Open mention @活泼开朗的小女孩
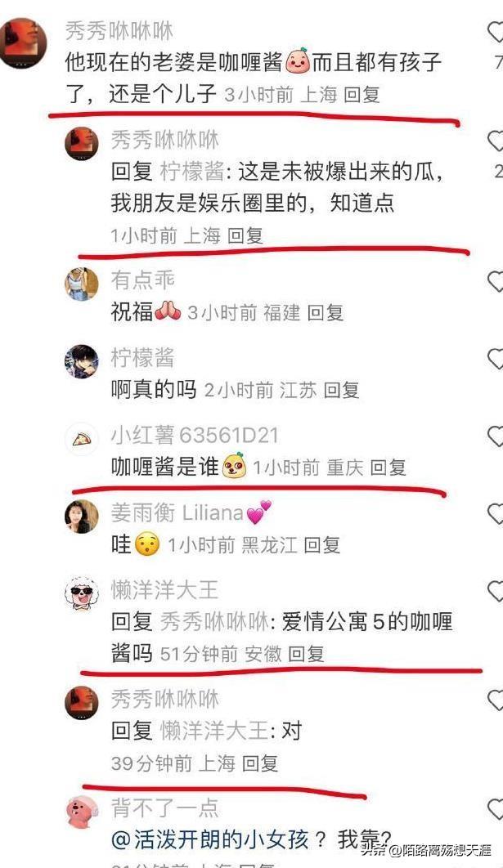This screenshot has width=503, height=868. click(x=210, y=839)
